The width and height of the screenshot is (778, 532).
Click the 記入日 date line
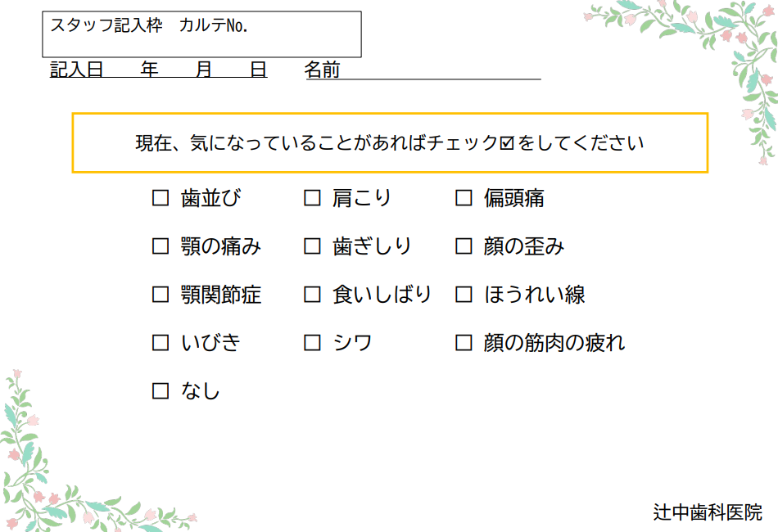pos(158,71)
